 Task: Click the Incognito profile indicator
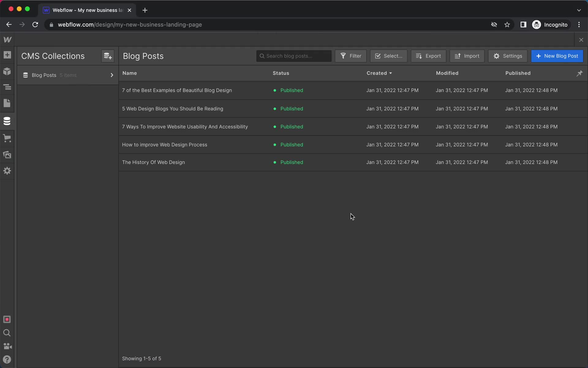coord(550,25)
